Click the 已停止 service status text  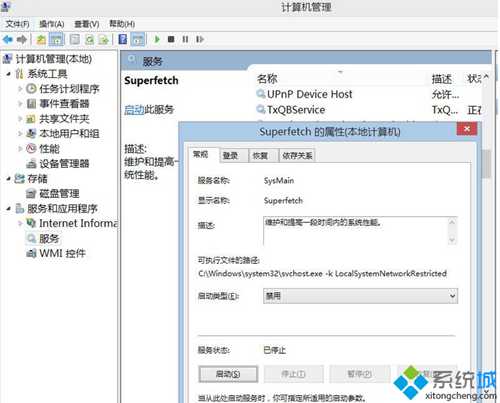click(x=275, y=350)
